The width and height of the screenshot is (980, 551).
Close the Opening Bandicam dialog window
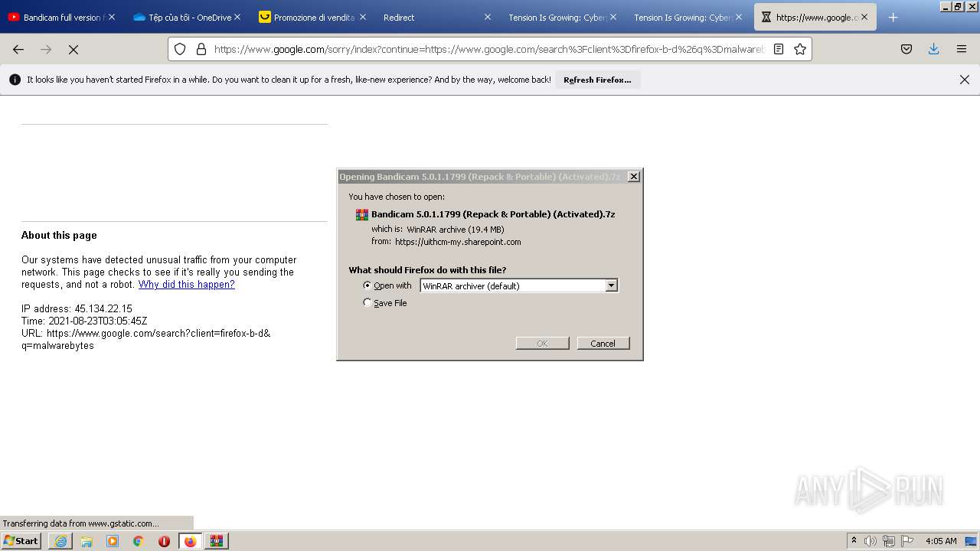pos(634,177)
